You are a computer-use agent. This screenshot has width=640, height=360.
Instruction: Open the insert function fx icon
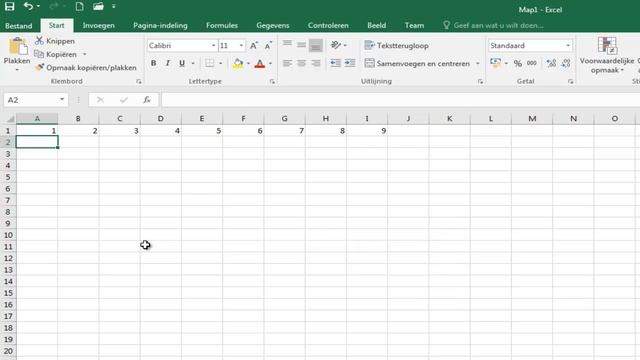tap(147, 100)
